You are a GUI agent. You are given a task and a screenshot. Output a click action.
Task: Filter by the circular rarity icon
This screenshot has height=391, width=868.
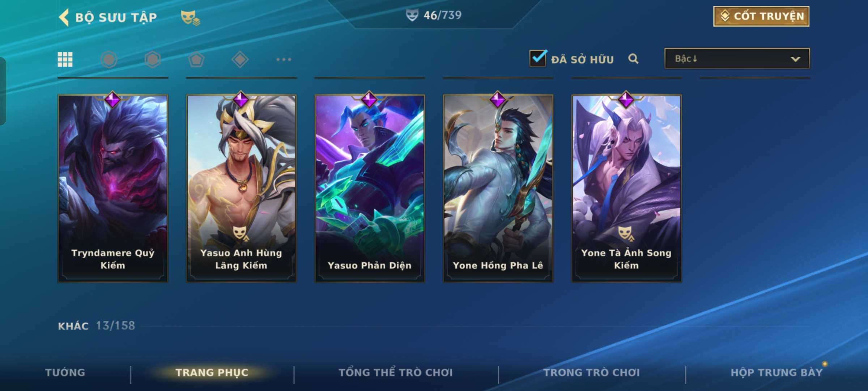click(109, 59)
